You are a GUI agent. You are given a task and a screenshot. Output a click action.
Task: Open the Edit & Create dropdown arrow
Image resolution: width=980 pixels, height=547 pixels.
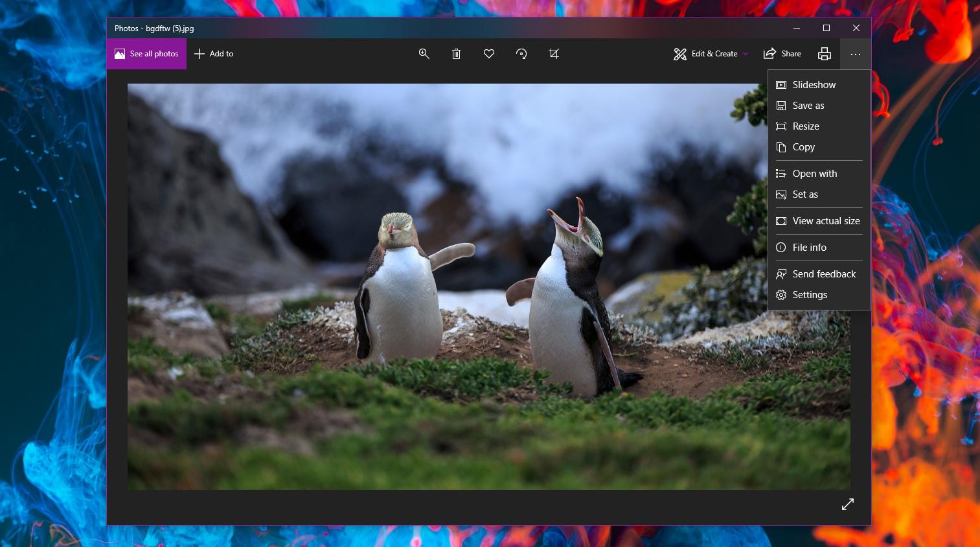[x=746, y=54]
